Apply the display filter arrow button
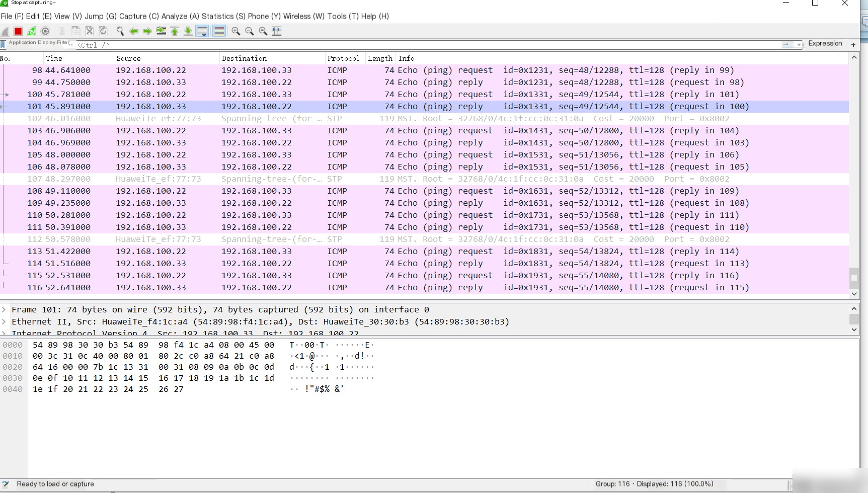The width and height of the screenshot is (868, 493). pos(787,45)
